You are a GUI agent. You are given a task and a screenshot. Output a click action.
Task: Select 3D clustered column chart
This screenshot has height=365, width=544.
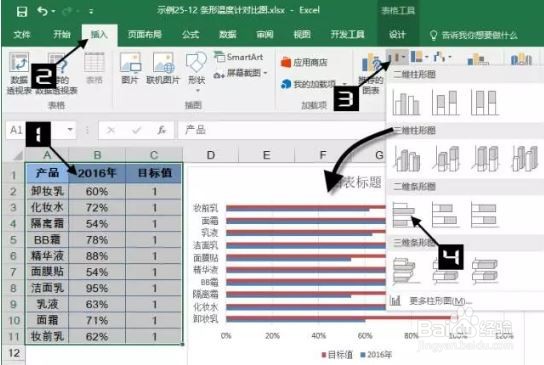(407, 159)
